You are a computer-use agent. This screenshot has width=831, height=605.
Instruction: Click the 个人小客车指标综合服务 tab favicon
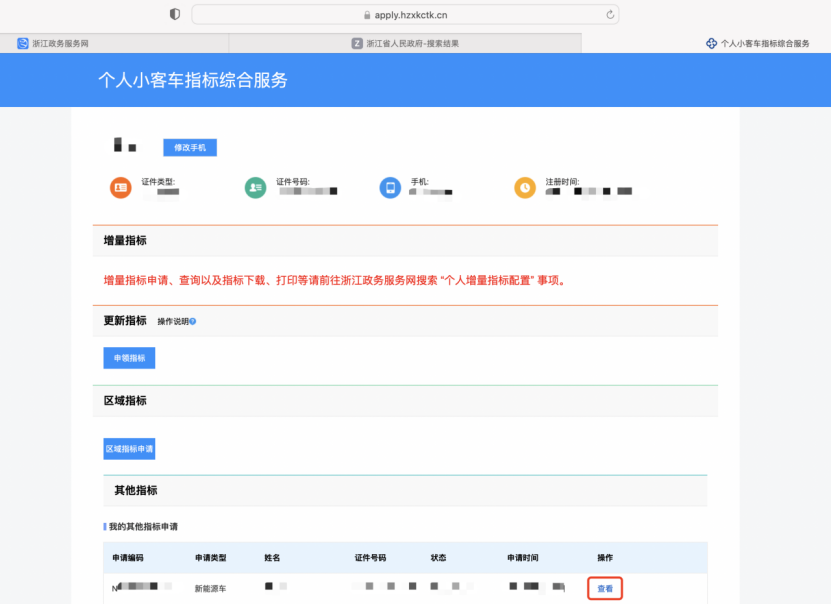point(712,44)
